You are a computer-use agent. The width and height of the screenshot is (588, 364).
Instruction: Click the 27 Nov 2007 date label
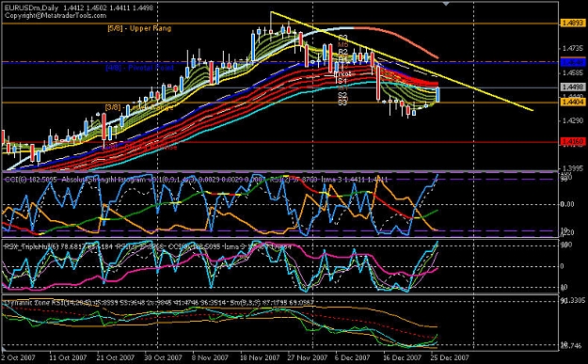[307, 357]
